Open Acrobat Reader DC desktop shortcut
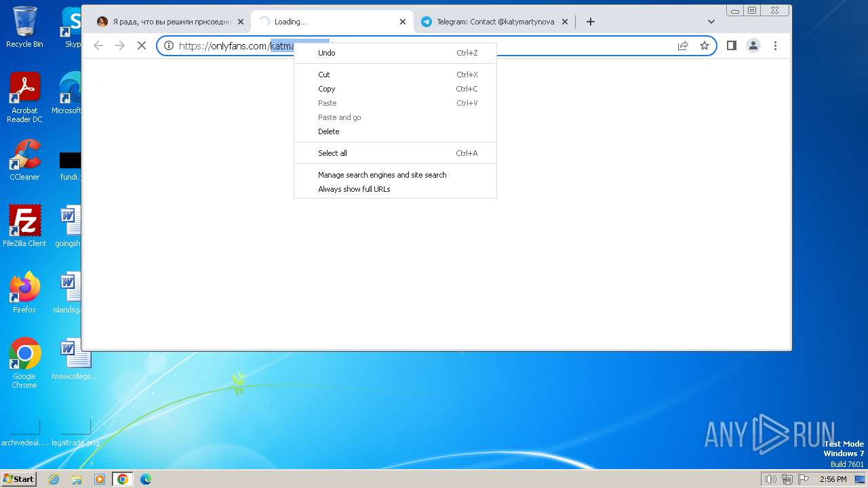The image size is (868, 488). [24, 98]
